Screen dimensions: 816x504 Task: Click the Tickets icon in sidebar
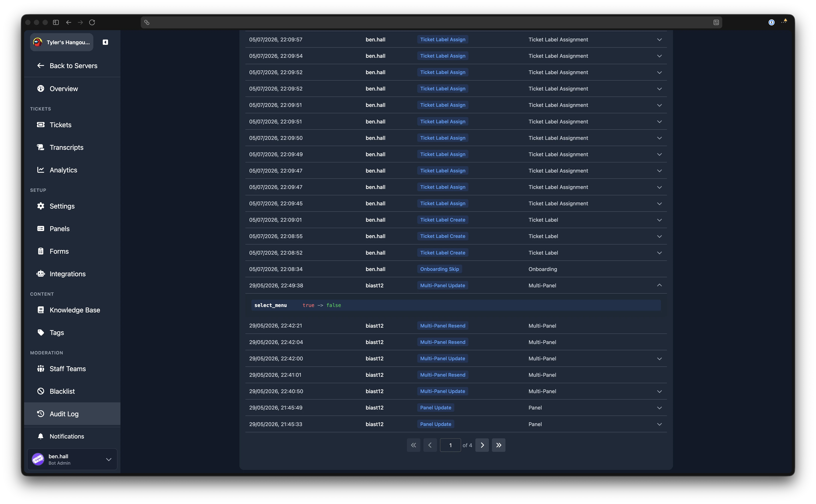[x=41, y=125]
